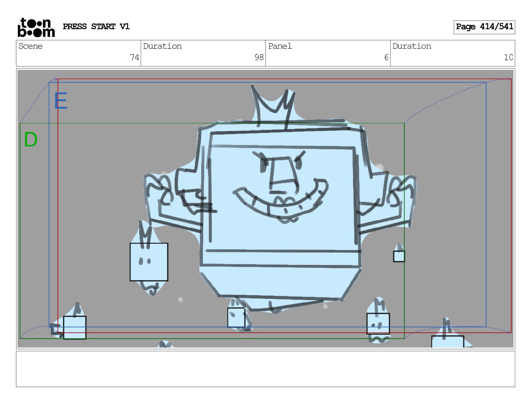Click the blue camera frame label E
Image resolution: width=532 pixels, height=411 pixels.
coord(61,101)
